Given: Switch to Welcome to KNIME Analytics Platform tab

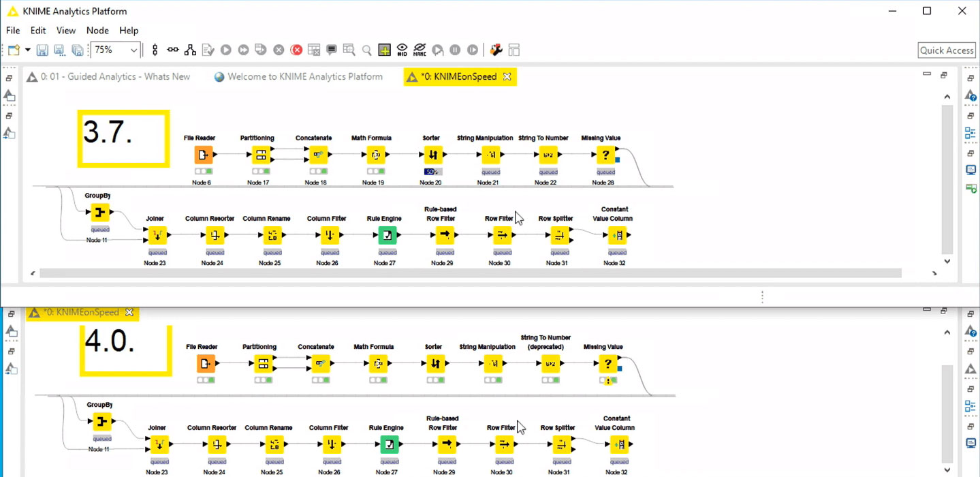Looking at the screenshot, I should point(298,77).
